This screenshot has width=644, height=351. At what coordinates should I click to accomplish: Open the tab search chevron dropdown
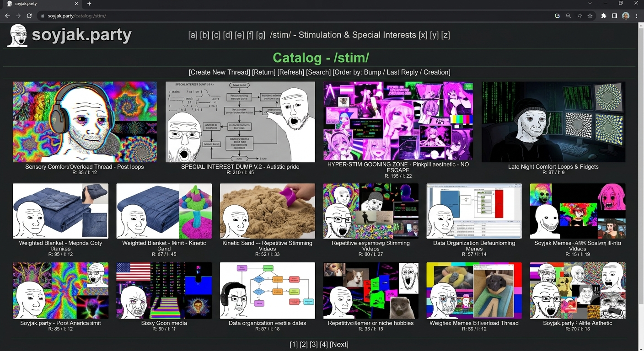tap(590, 3)
